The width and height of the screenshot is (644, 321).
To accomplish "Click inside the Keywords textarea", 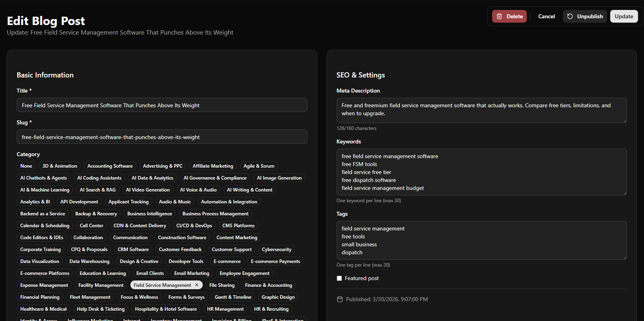I will pyautogui.click(x=481, y=172).
